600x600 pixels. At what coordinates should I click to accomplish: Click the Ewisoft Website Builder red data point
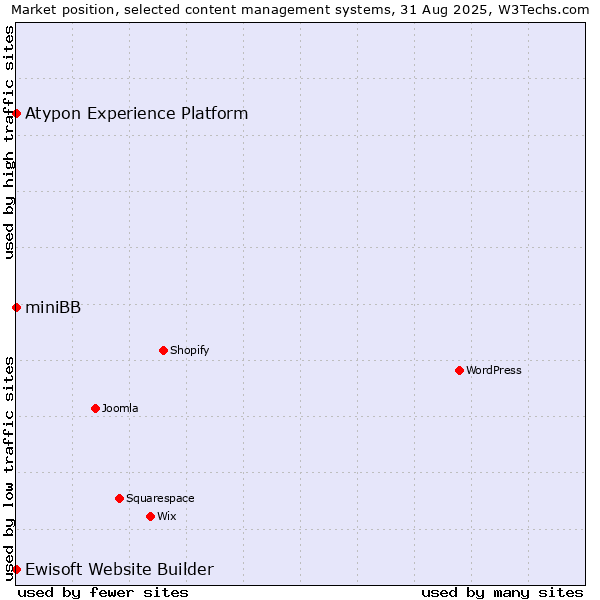16,569
